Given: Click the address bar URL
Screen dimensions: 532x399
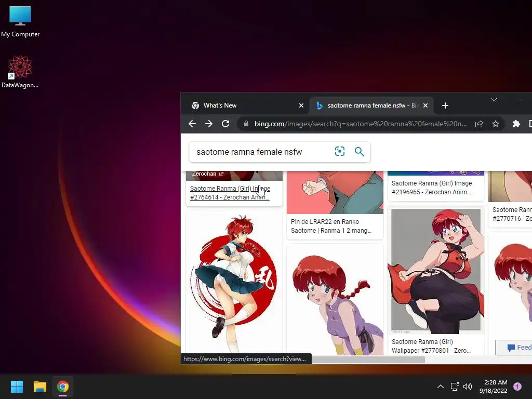Looking at the screenshot, I should click(361, 124).
